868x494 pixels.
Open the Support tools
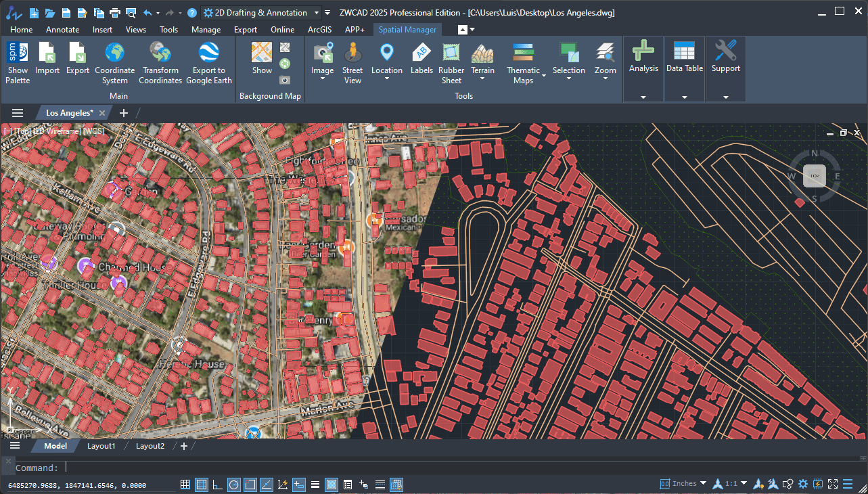(x=726, y=57)
